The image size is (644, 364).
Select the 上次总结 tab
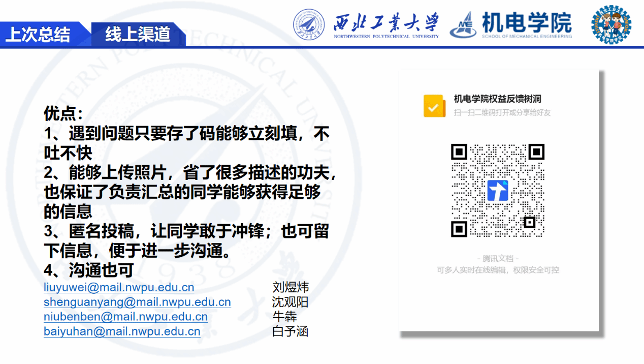(x=38, y=35)
